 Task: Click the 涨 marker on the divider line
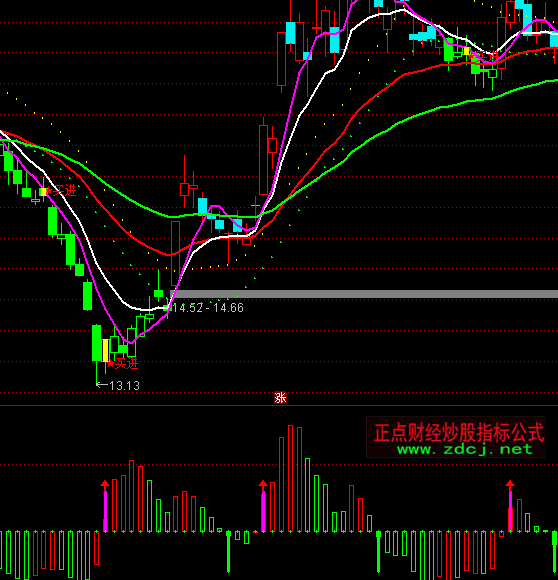(280, 398)
